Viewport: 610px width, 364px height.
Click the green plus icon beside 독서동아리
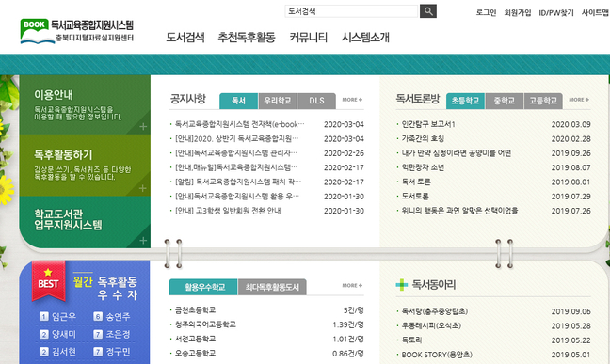pos(401,285)
